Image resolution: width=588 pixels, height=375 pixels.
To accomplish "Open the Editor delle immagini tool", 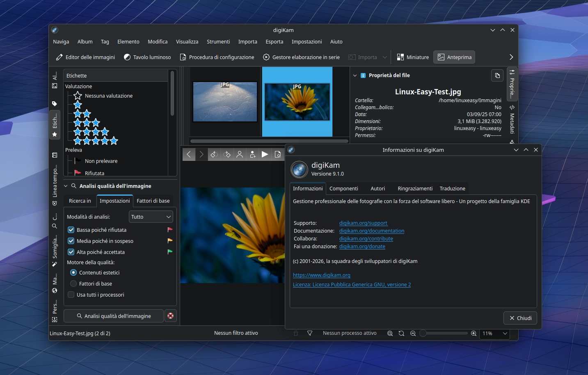I will (85, 57).
